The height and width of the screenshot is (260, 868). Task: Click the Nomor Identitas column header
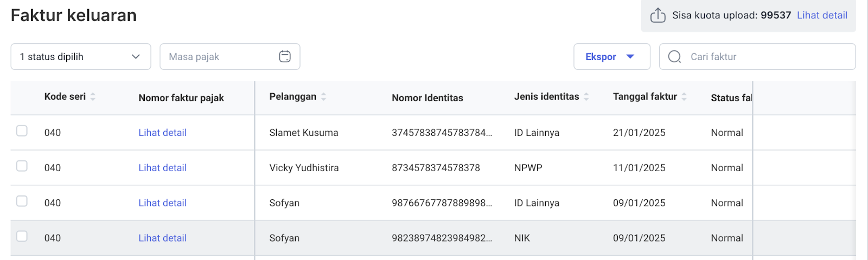[427, 98]
